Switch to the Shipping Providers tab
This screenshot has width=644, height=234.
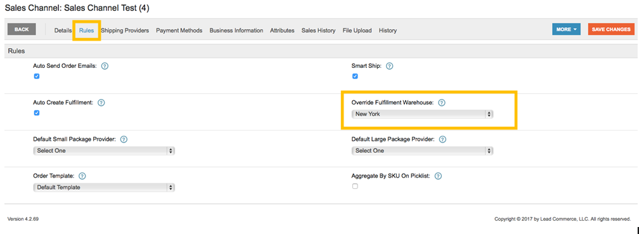point(125,30)
